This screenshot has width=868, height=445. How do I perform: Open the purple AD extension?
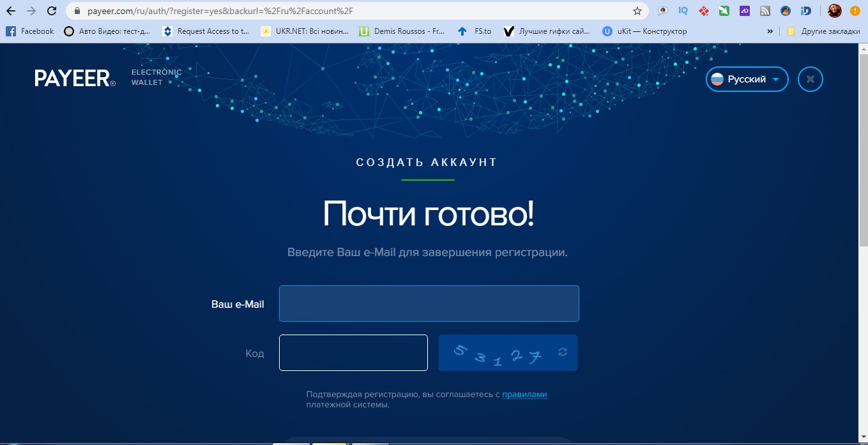[x=744, y=11]
